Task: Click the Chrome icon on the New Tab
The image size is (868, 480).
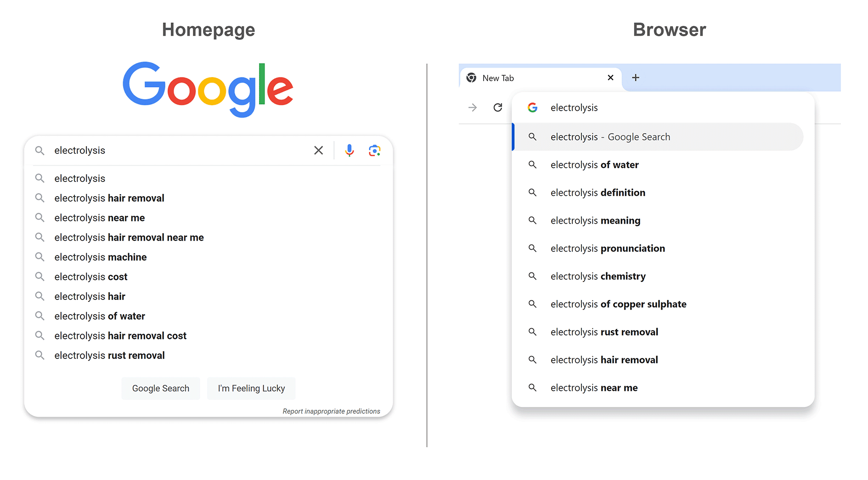Action: click(471, 78)
